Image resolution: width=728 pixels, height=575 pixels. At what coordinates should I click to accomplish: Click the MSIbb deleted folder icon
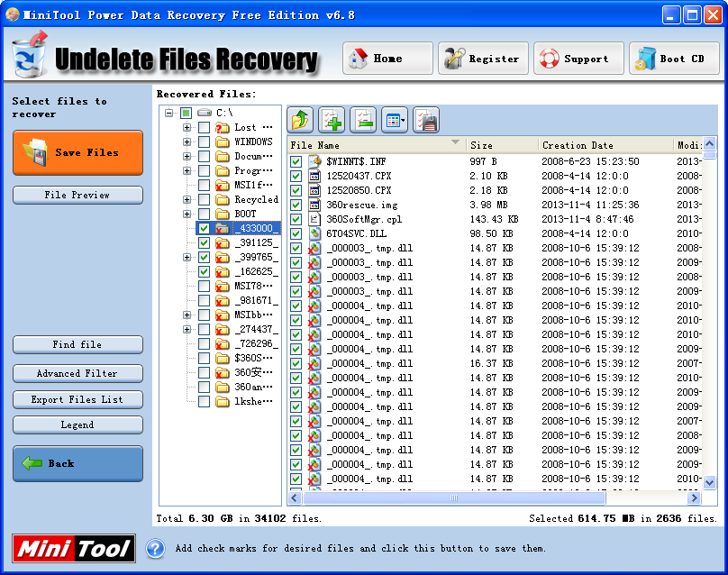point(223,315)
